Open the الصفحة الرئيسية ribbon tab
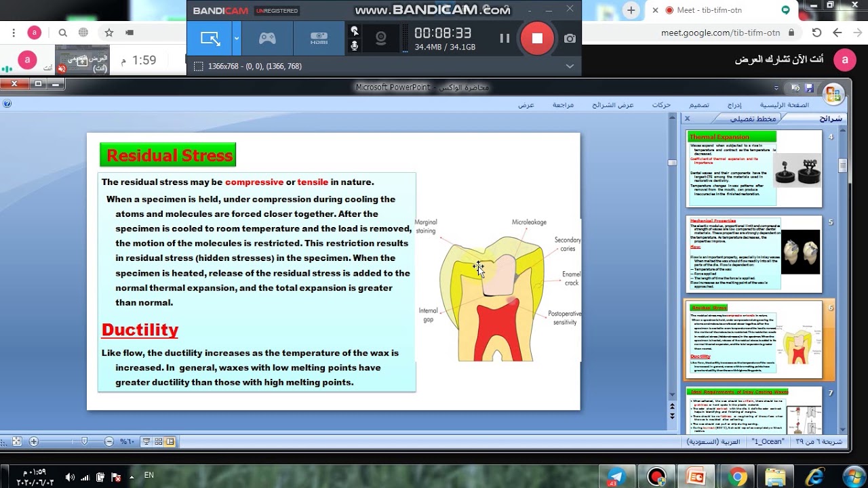This screenshot has width=868, height=488. [784, 105]
